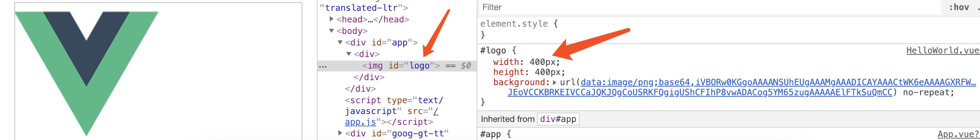Image resolution: width=980 pixels, height=140 pixels.
Task: Open the HelloWorld.vue source link
Action: tap(943, 50)
